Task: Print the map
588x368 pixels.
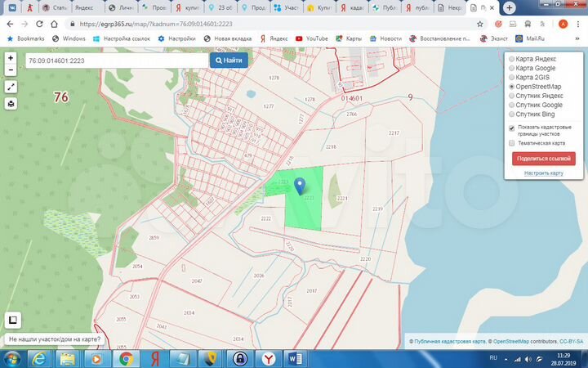Action: tap(11, 104)
